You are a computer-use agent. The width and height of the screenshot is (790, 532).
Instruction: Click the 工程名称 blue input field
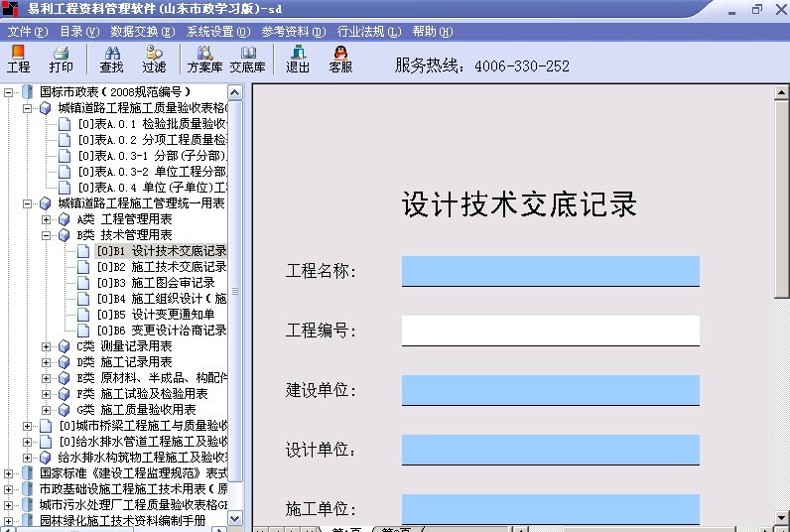click(550, 271)
